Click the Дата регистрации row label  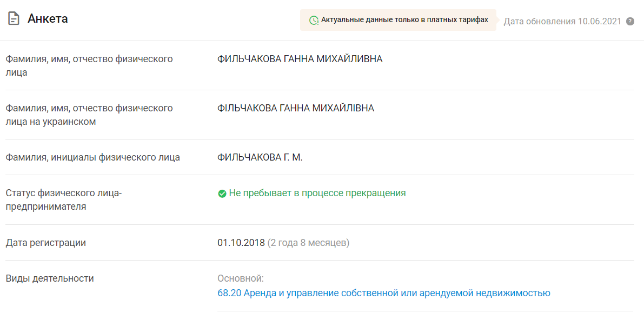coord(45,243)
